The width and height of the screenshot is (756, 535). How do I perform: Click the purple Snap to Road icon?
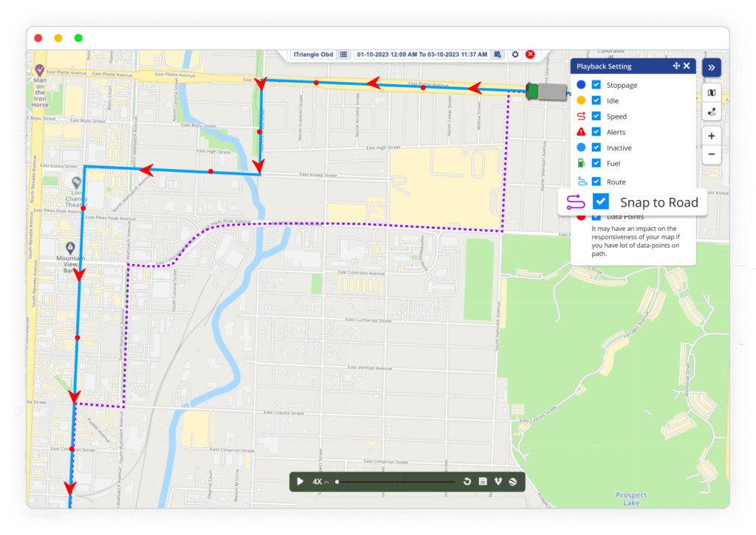[x=576, y=202]
